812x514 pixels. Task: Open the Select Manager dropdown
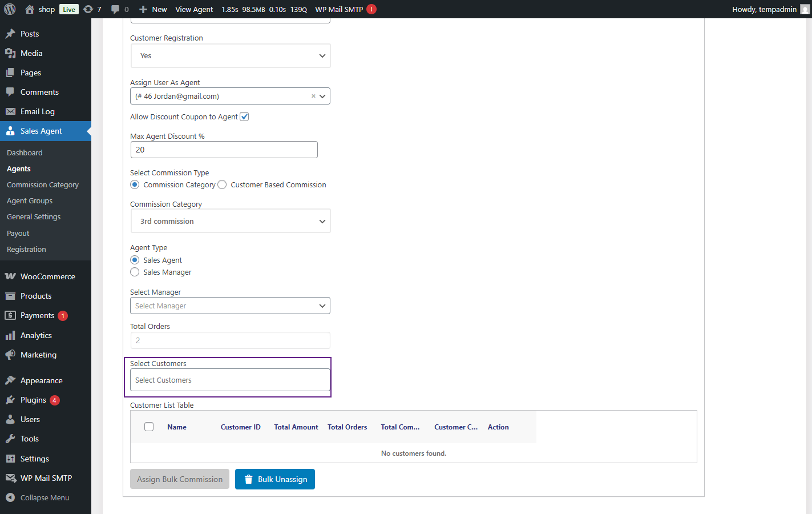tap(230, 306)
